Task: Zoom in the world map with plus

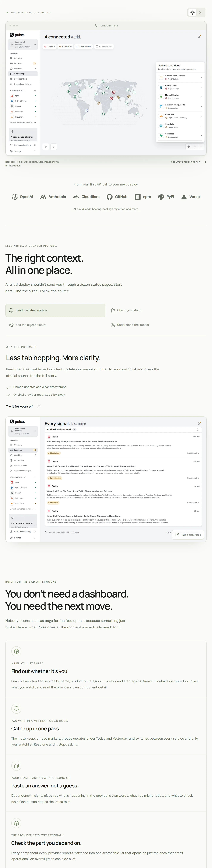Action: point(195,147)
